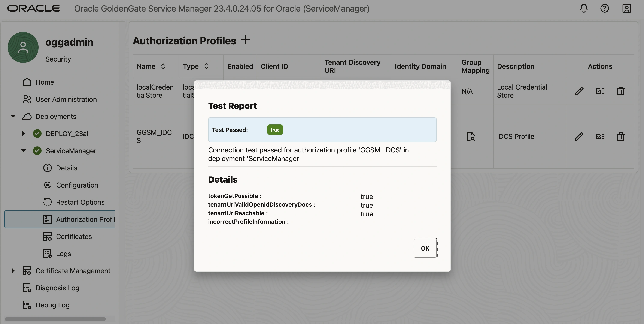This screenshot has height=324, width=644.
Task: Go to Restart Options menu item
Action: (80, 202)
